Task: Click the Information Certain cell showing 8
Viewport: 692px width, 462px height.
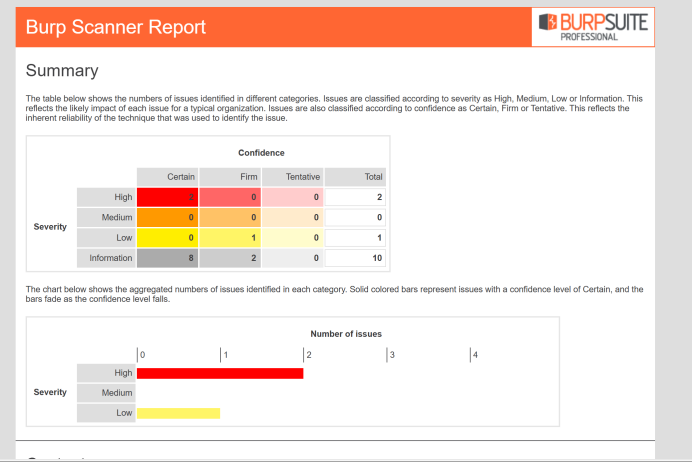Action: (168, 258)
